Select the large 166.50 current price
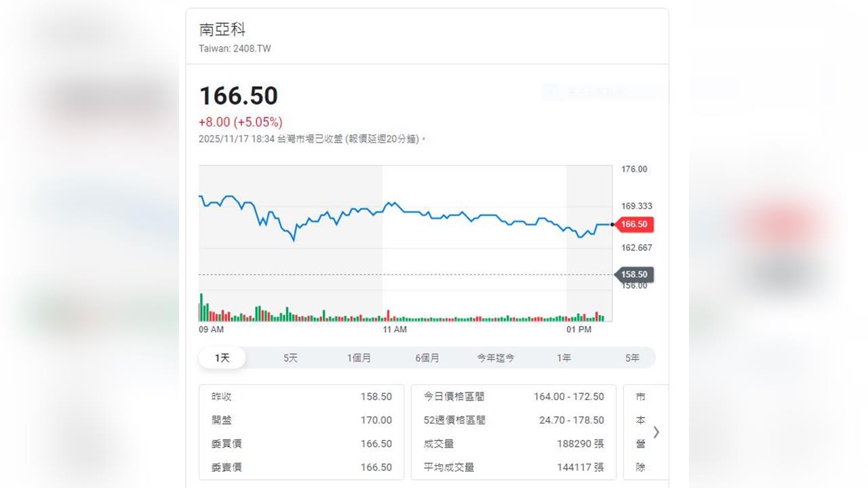This screenshot has height=488, width=868. pos(238,96)
